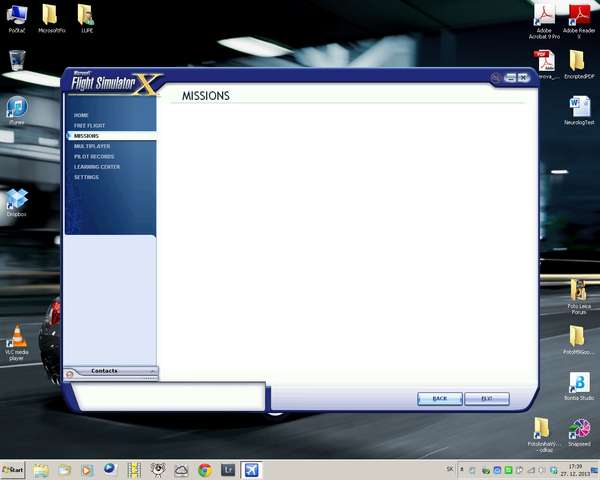Screen dimensions: 600x480
Task: Open the Computer desktop icon
Action: click(17, 19)
